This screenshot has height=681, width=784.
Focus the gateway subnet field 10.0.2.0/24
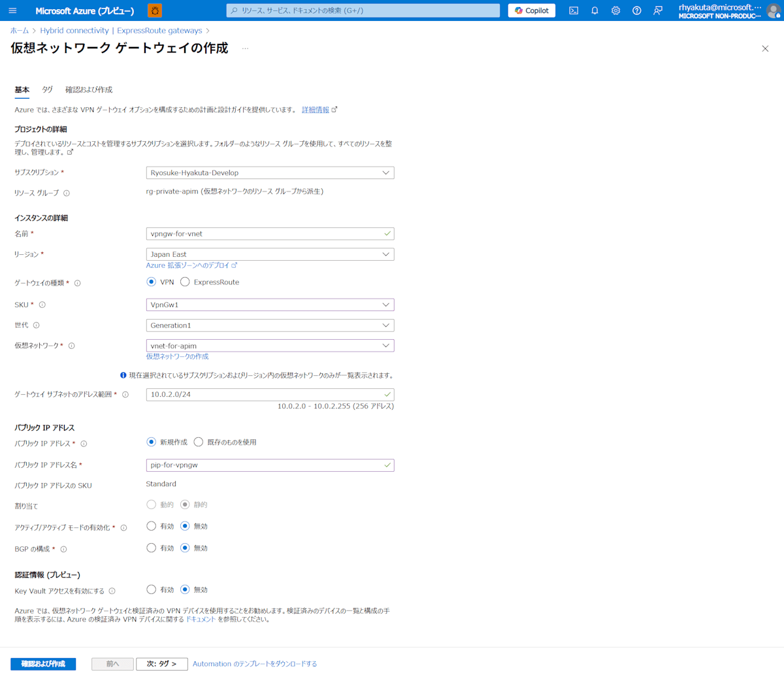[x=270, y=394]
